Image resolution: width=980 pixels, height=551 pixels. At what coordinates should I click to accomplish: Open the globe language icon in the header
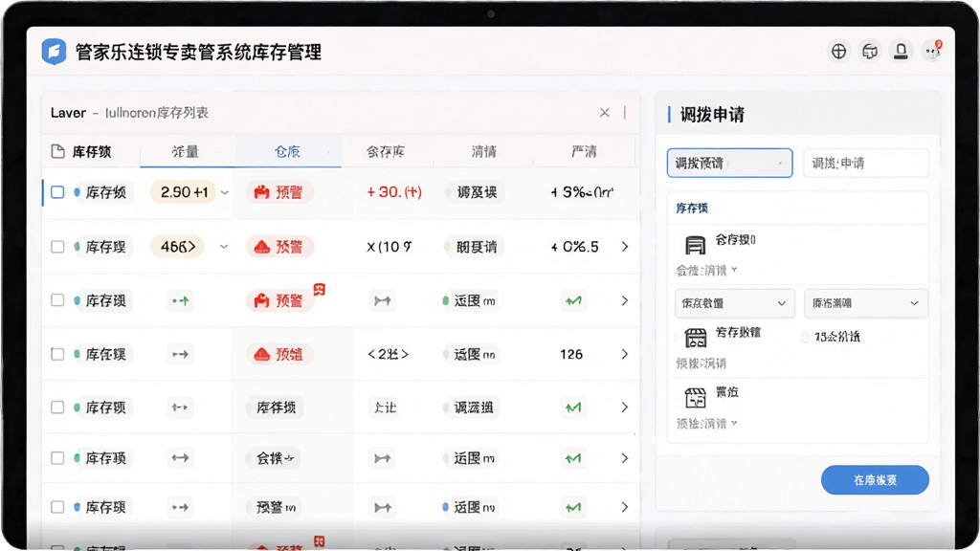click(x=838, y=52)
